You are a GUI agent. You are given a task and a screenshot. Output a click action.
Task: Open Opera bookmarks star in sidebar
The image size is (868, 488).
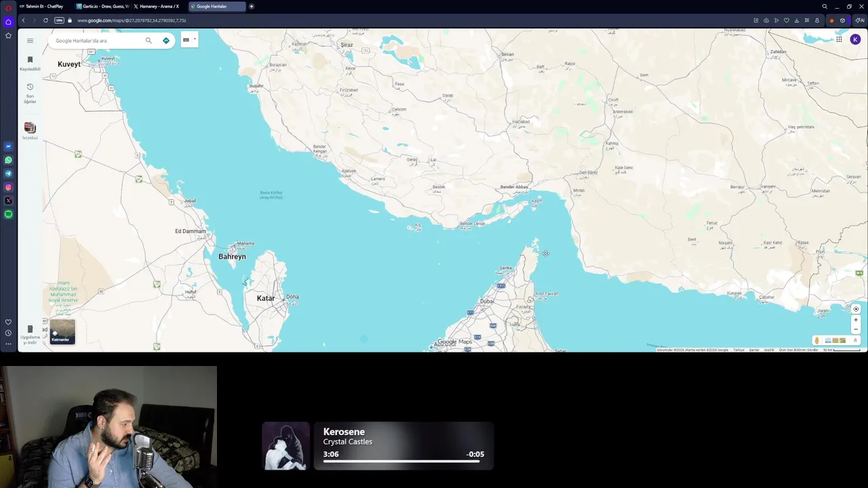8,35
